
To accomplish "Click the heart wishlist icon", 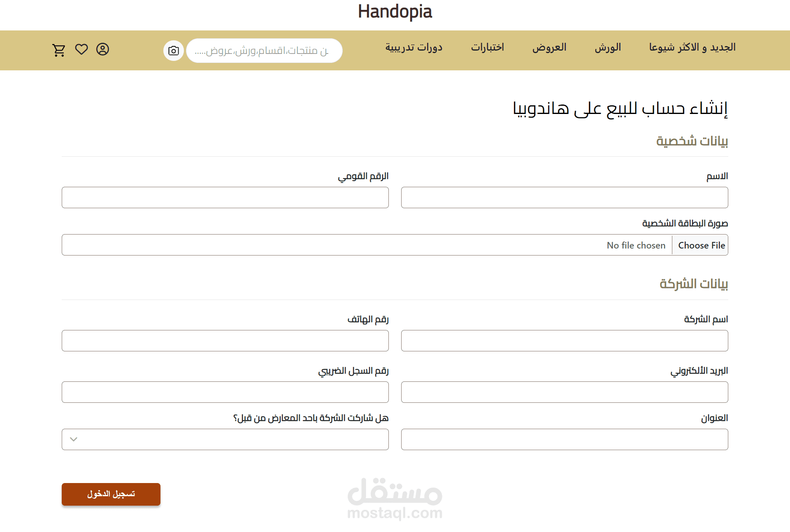I will click(x=81, y=49).
